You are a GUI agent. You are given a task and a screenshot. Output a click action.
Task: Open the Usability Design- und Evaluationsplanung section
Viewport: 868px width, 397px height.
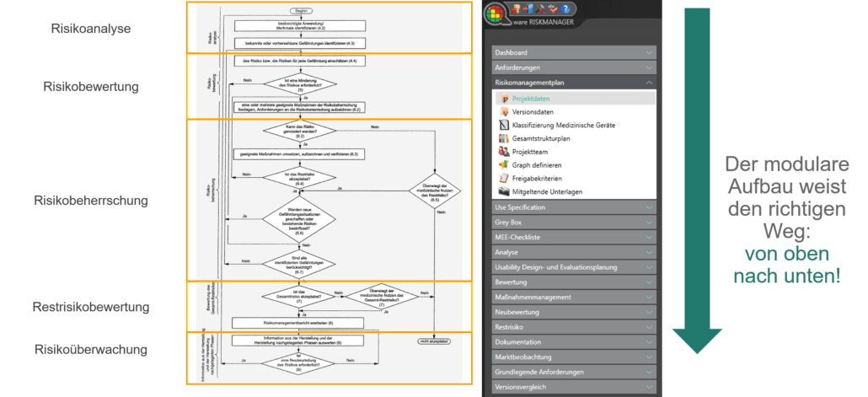click(x=574, y=267)
